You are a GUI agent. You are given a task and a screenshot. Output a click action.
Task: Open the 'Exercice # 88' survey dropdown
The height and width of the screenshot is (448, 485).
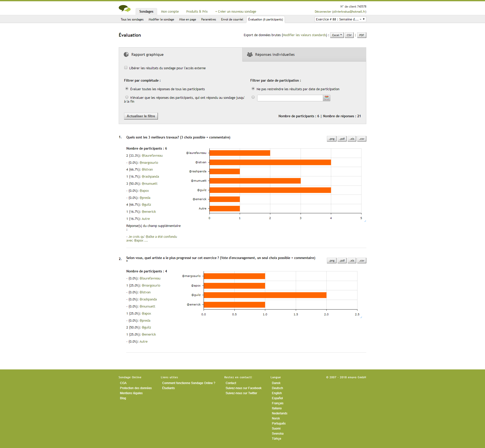click(340, 19)
